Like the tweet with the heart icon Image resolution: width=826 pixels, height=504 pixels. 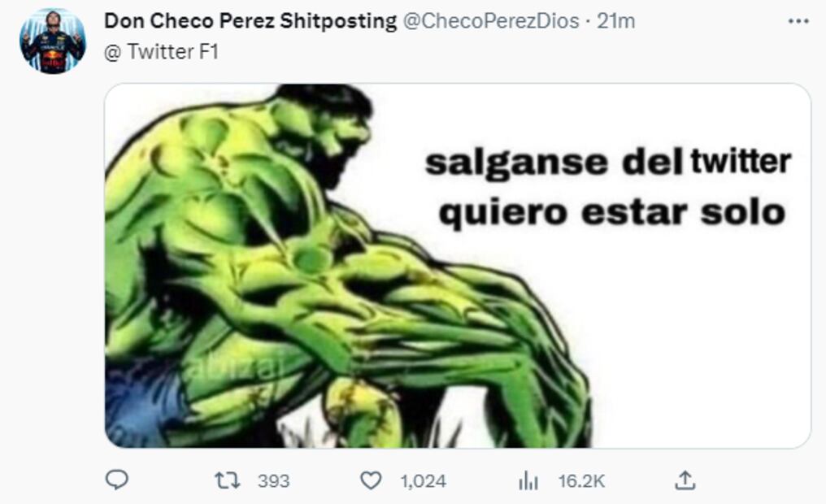pos(371,480)
